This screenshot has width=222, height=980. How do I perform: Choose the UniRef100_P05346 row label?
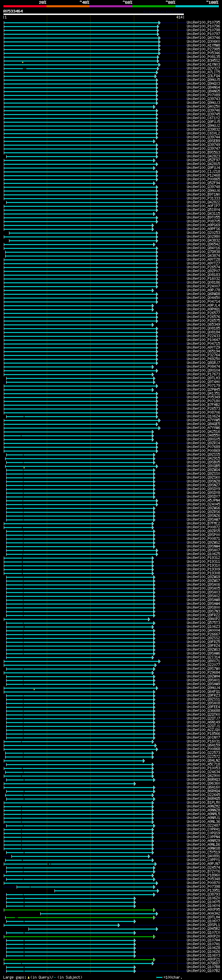pyautogui.click(x=203, y=53)
